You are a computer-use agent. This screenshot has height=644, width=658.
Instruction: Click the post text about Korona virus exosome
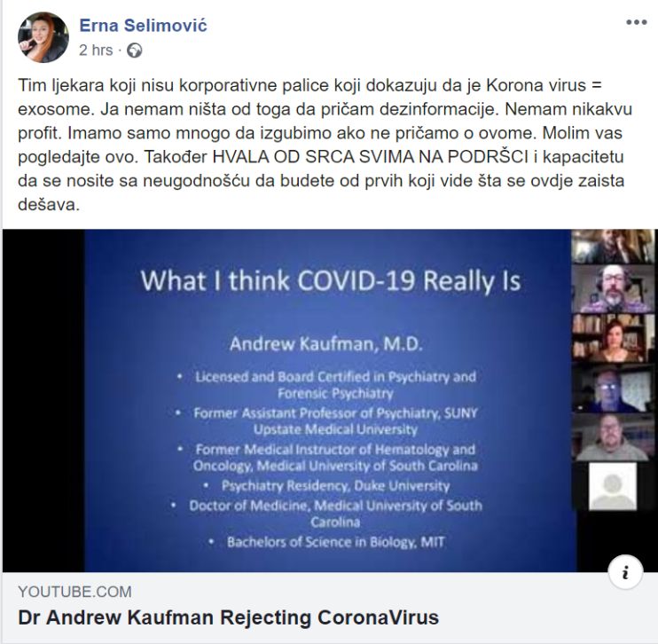(325, 145)
